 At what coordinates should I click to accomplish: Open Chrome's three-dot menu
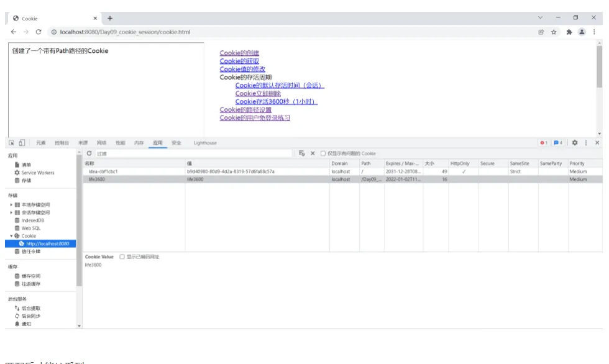[594, 32]
